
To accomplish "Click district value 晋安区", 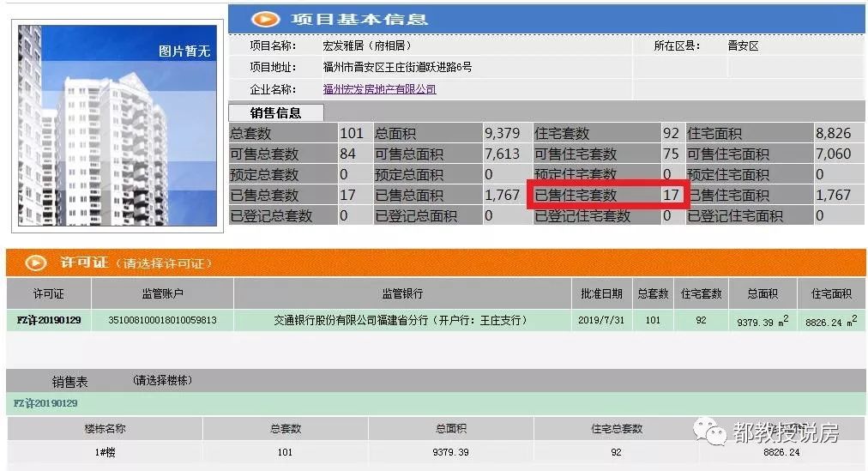I will point(743,46).
